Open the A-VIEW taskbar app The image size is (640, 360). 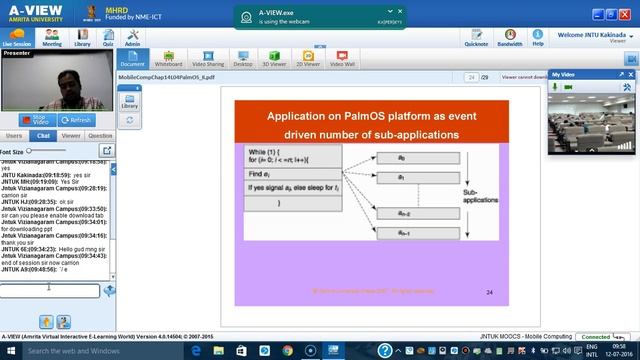coord(333,351)
